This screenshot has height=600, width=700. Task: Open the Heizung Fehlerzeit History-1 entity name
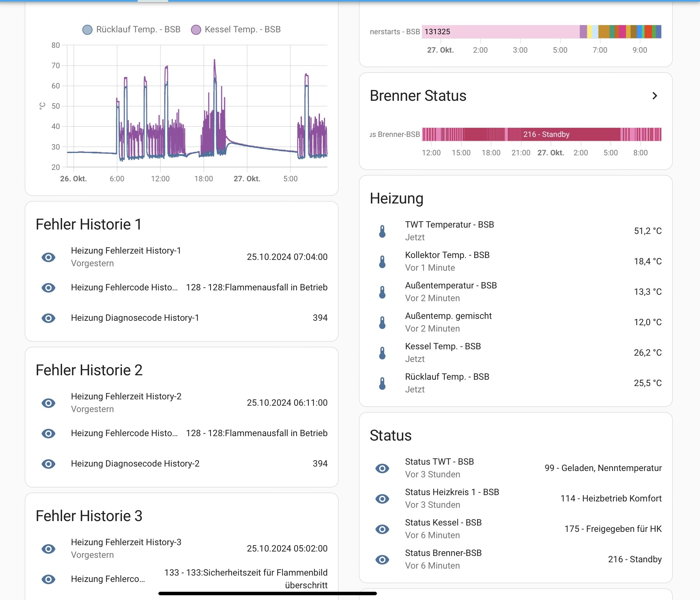pos(126,250)
